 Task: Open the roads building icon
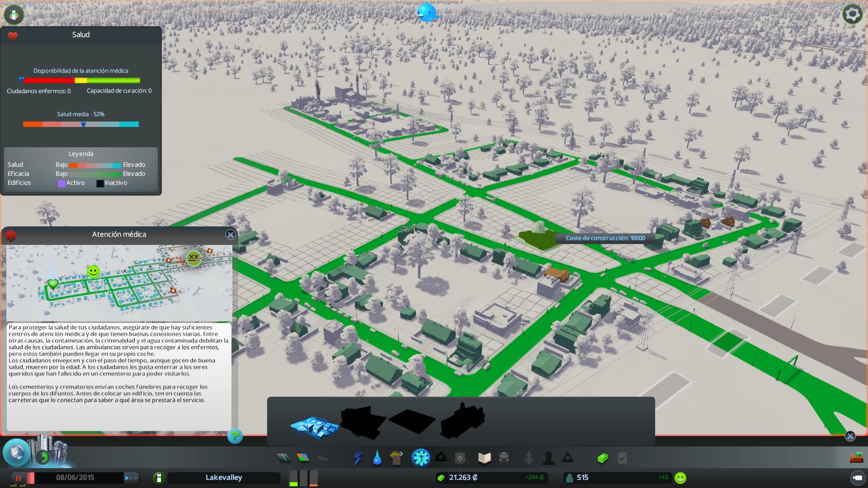tap(283, 457)
